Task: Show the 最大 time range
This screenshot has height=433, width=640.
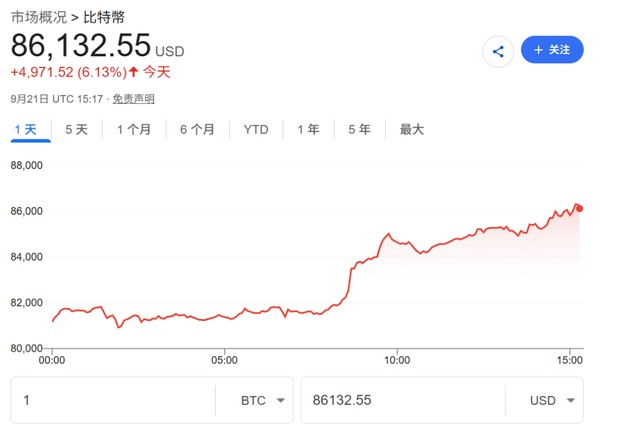Action: pyautogui.click(x=411, y=130)
